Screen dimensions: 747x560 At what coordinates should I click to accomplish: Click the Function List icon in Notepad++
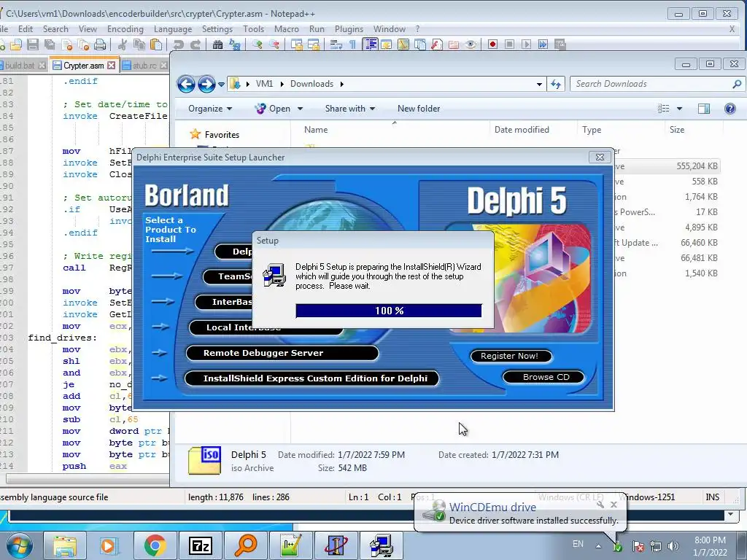[x=436, y=44]
